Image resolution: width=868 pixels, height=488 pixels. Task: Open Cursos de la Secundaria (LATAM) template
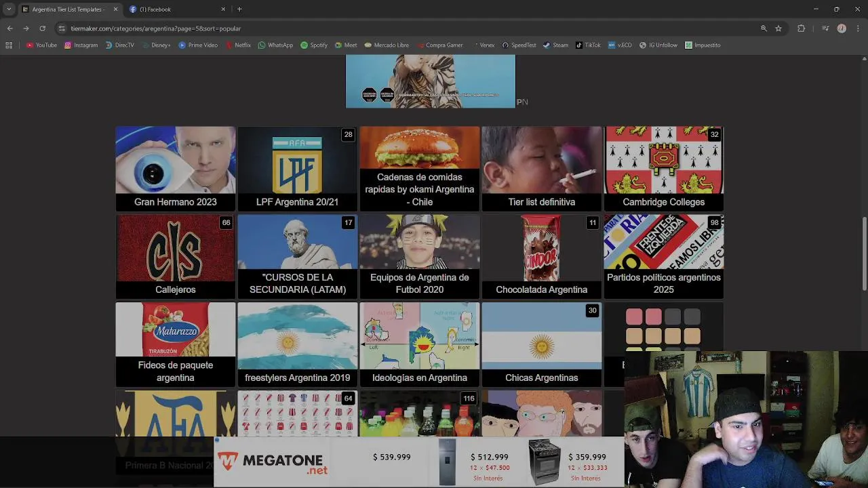(298, 256)
